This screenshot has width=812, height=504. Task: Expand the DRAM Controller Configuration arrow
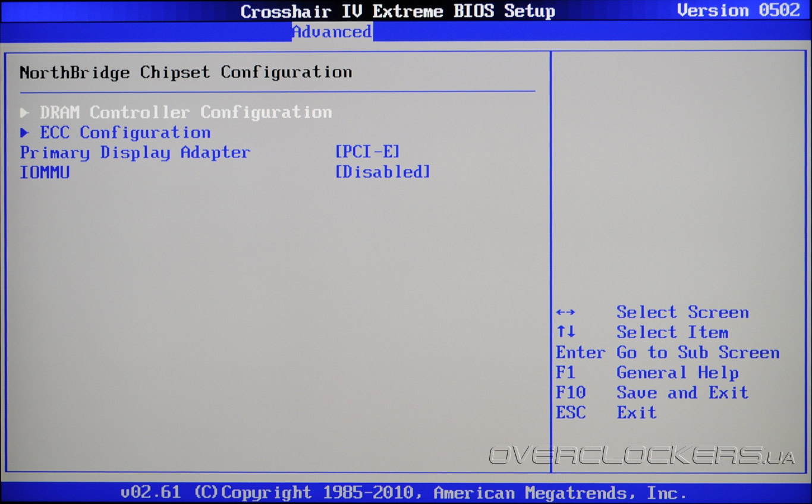(x=24, y=112)
